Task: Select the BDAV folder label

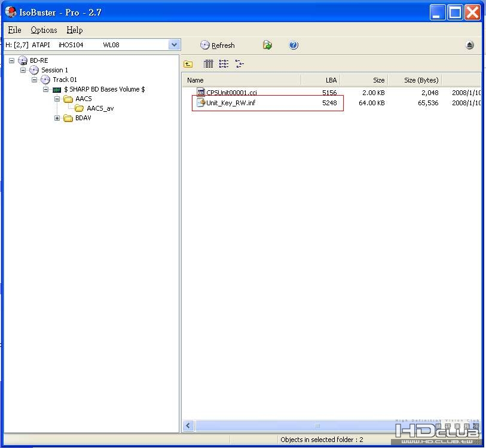Action: tap(83, 118)
